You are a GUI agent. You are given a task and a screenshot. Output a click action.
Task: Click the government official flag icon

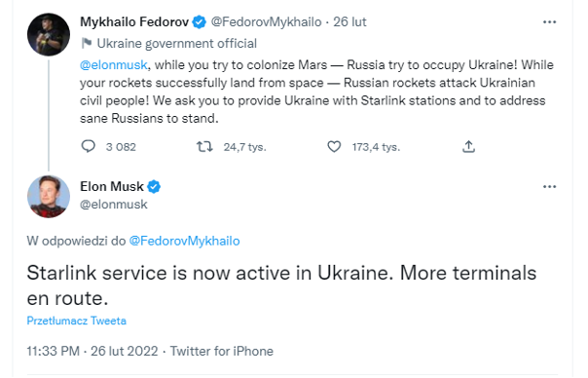pos(87,44)
